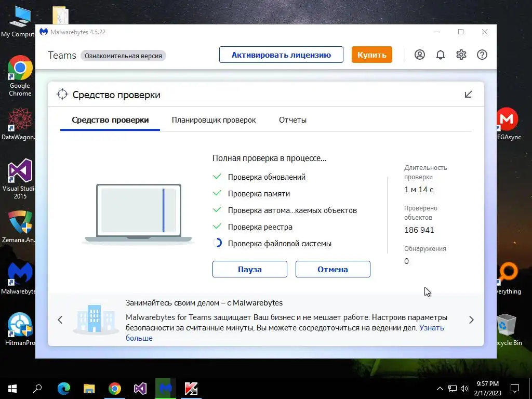The height and width of the screenshot is (399, 532).
Task: Click the scanner crosshair icon
Action: tap(62, 95)
